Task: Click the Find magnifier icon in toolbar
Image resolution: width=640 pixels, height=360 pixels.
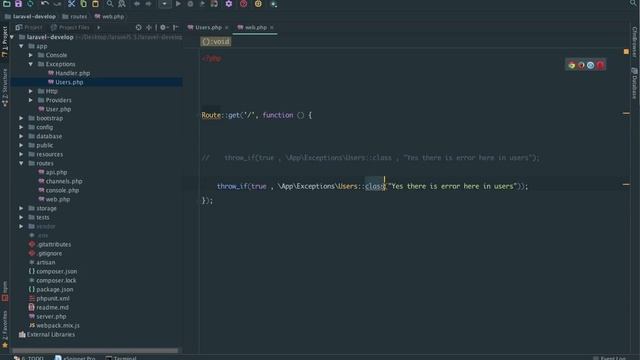Action: (x=110, y=4)
